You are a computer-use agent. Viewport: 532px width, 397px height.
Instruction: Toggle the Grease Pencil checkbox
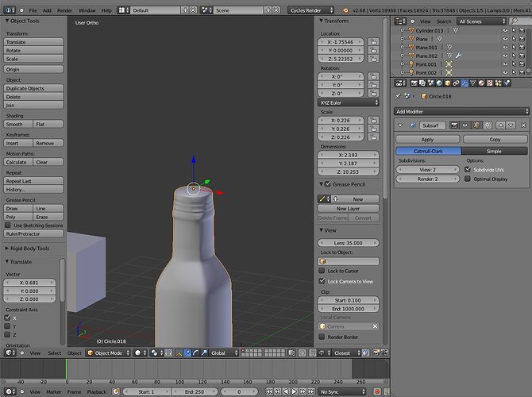click(x=328, y=184)
